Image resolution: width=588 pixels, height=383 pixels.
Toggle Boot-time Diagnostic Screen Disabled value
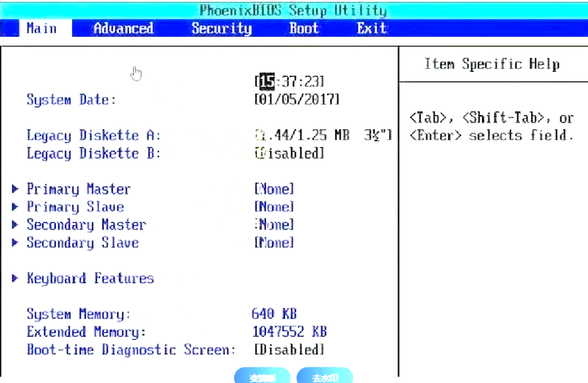[x=289, y=350]
